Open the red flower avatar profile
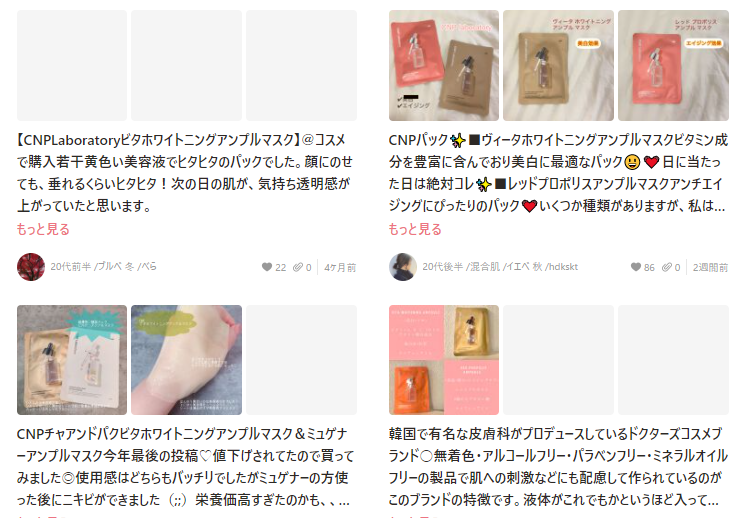This screenshot has height=518, width=743. [31, 267]
